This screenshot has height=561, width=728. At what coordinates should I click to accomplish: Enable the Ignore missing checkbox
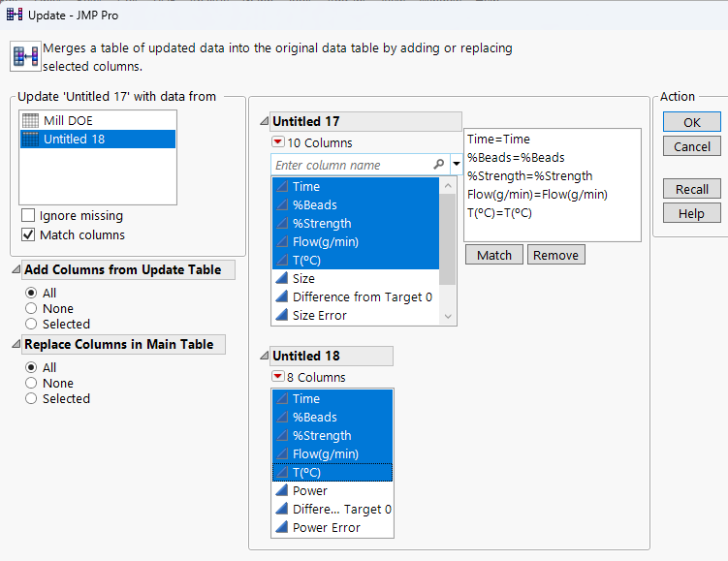tap(28, 216)
